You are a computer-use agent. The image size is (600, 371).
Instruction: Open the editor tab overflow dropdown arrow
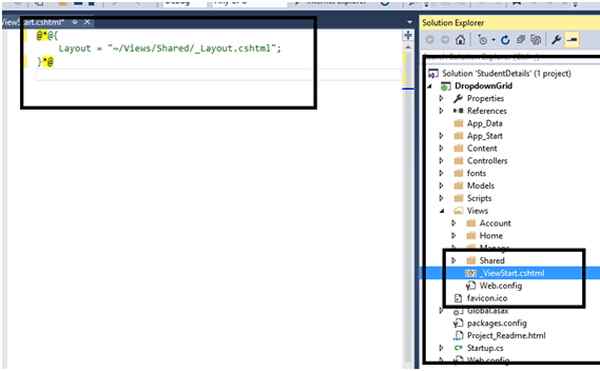tap(410, 23)
